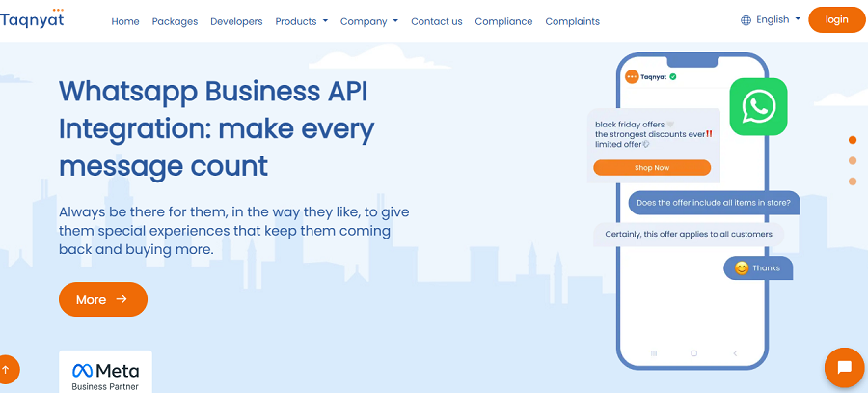The image size is (868, 393).
Task: Select the third slider dot
Action: click(x=853, y=182)
